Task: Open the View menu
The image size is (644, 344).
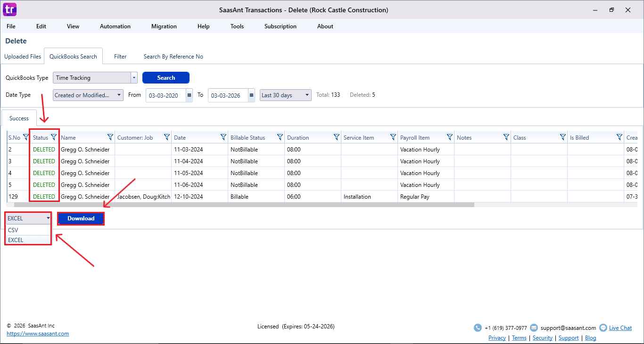Action: coord(73,26)
